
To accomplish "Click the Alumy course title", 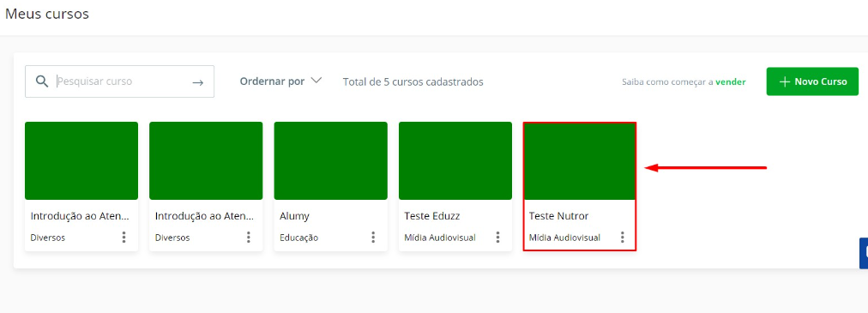I will tap(294, 216).
